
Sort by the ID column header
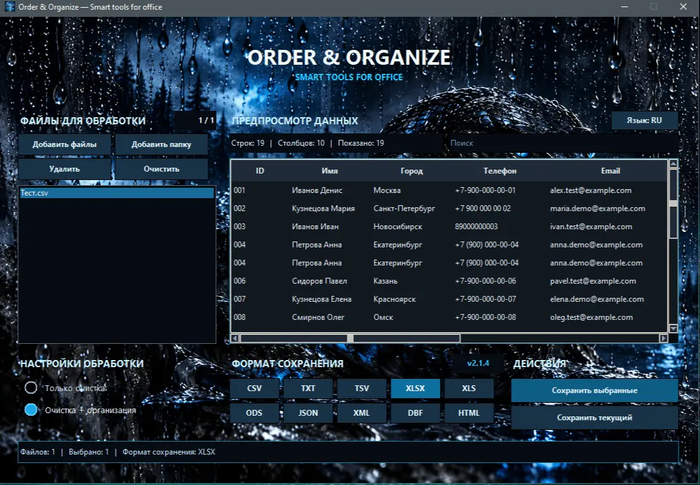260,171
